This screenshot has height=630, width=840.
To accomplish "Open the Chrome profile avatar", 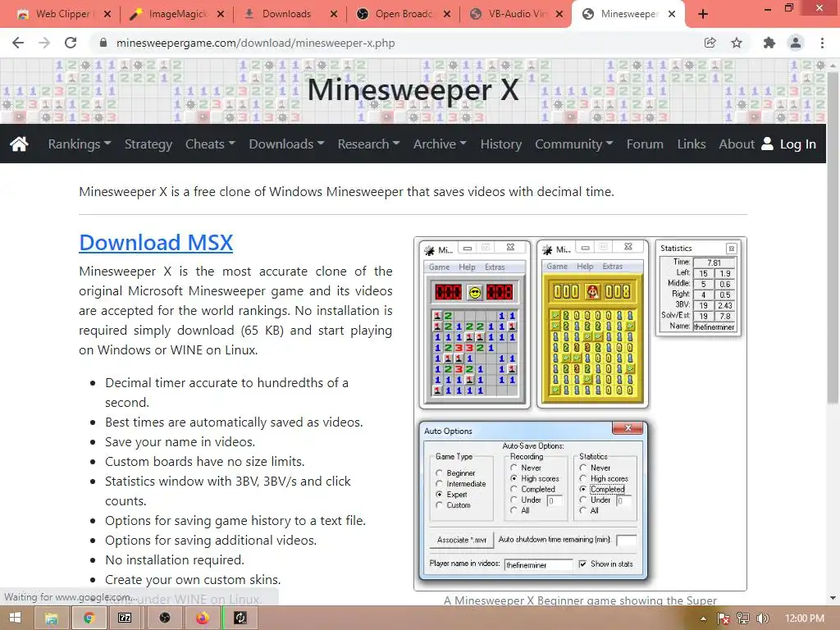I will click(x=796, y=43).
